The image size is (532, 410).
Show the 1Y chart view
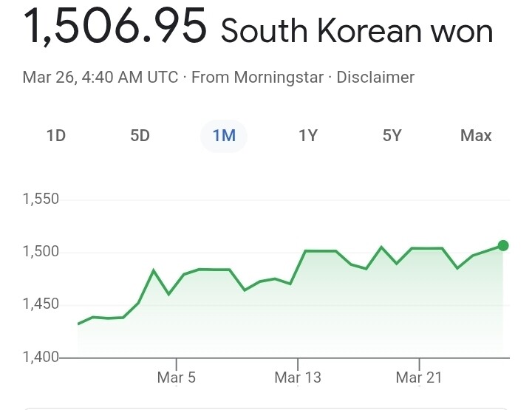point(308,136)
